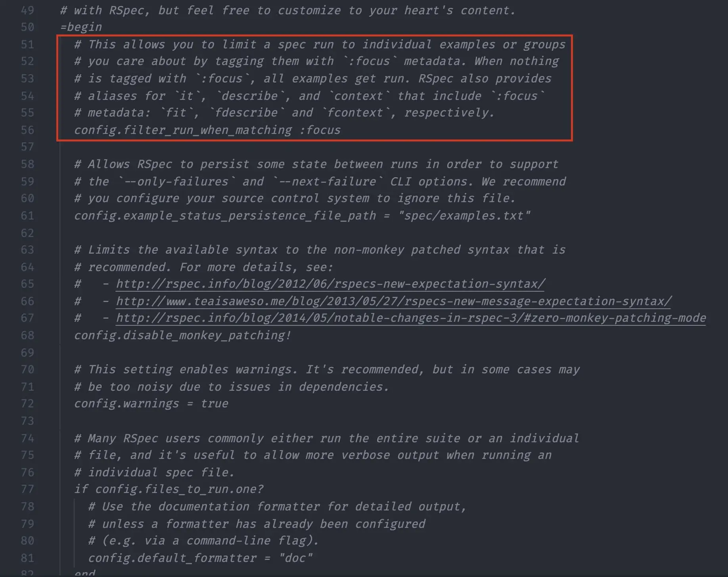Image resolution: width=728 pixels, height=577 pixels.
Task: Follow the notable-changes-in-rspec-3 link
Action: 410,318
